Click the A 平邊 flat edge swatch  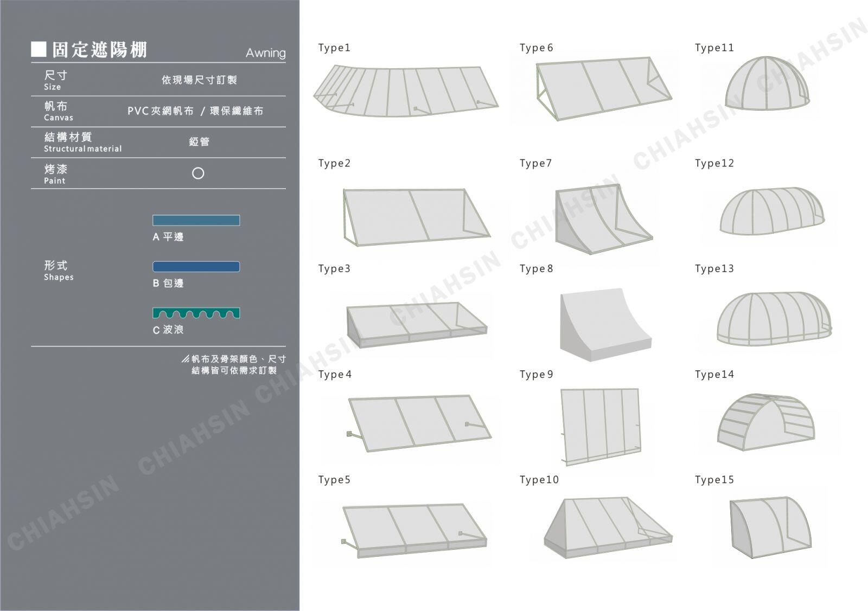click(x=196, y=220)
